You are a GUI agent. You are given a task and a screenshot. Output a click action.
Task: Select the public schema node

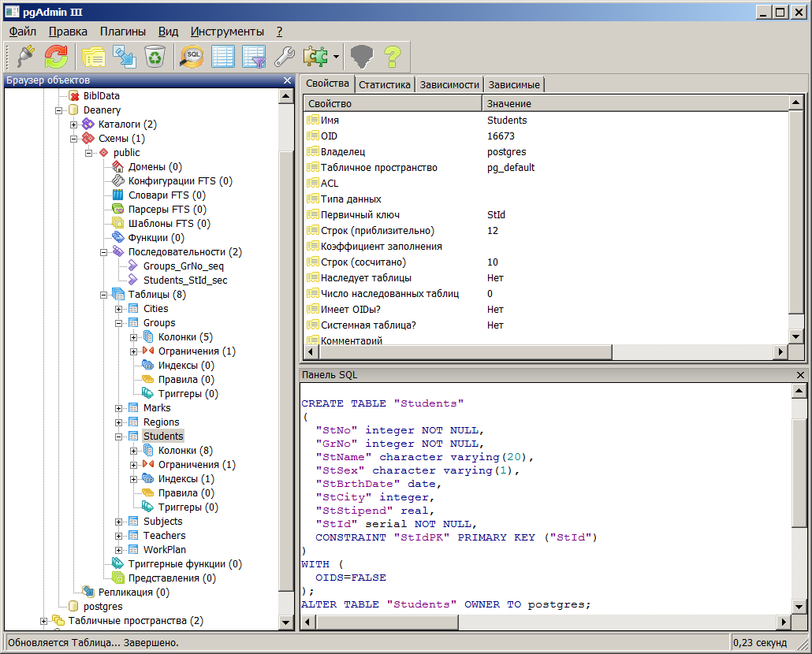coord(126,153)
